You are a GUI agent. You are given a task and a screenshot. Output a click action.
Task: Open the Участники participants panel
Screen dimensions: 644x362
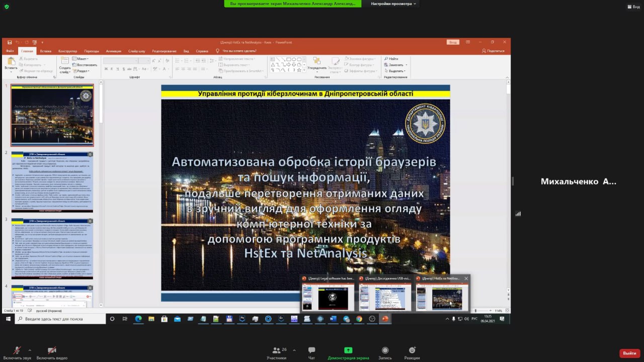click(x=276, y=352)
